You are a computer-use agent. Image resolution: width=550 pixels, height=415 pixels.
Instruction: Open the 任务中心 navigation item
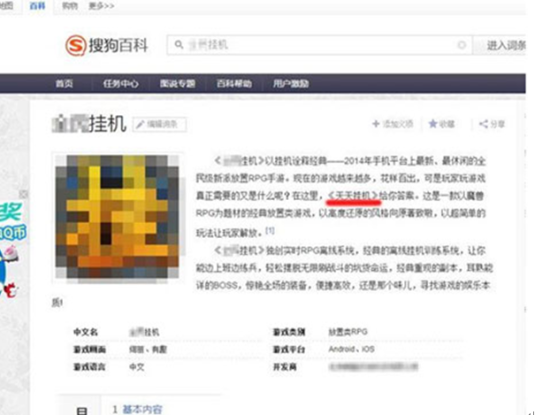[120, 83]
